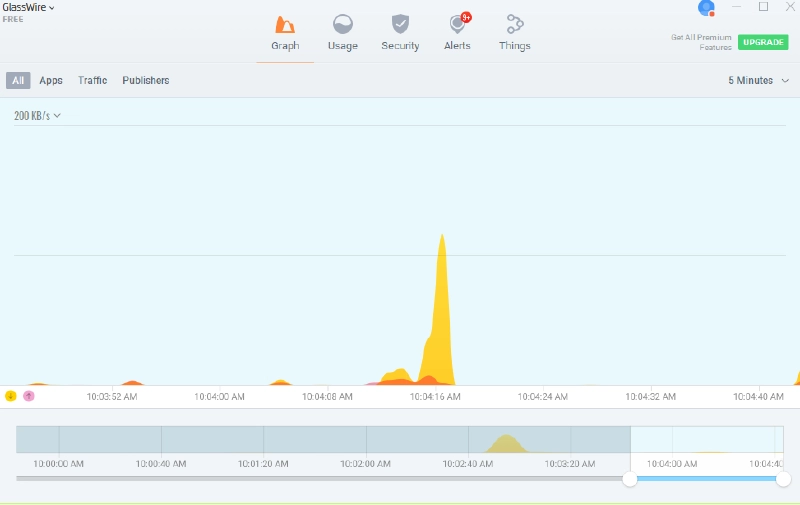The image size is (800, 505).
Task: Switch to the Traffic filter tab
Action: point(92,80)
